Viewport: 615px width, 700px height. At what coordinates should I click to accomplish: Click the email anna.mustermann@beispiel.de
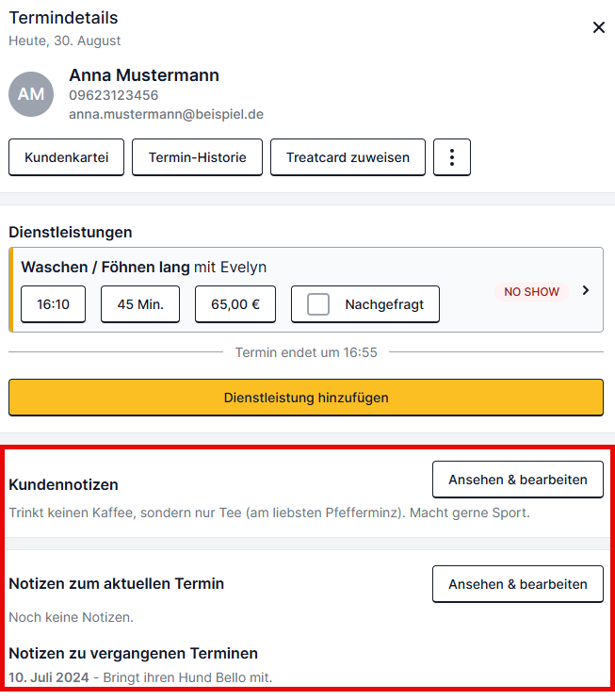(x=166, y=114)
